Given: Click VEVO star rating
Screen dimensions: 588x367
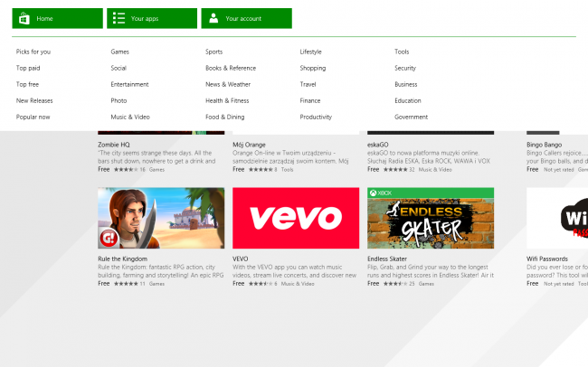Looking at the screenshot, I should [261, 284].
